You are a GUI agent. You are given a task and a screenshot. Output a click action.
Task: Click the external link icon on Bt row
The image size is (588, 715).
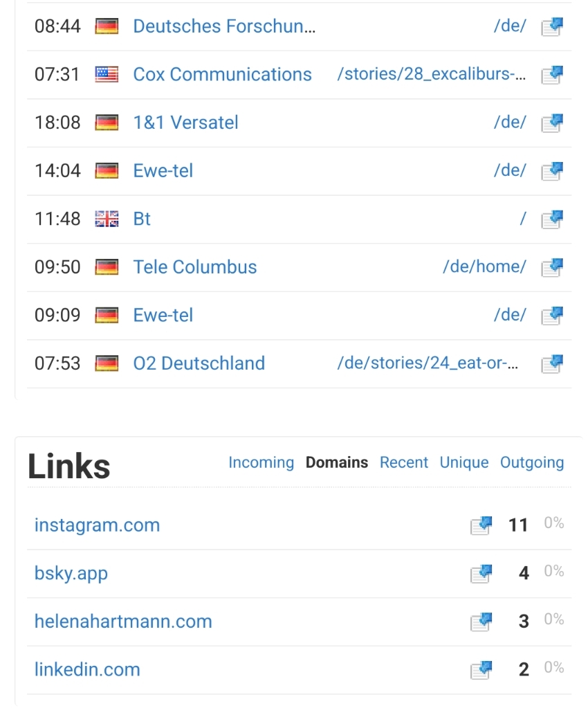[x=551, y=219]
